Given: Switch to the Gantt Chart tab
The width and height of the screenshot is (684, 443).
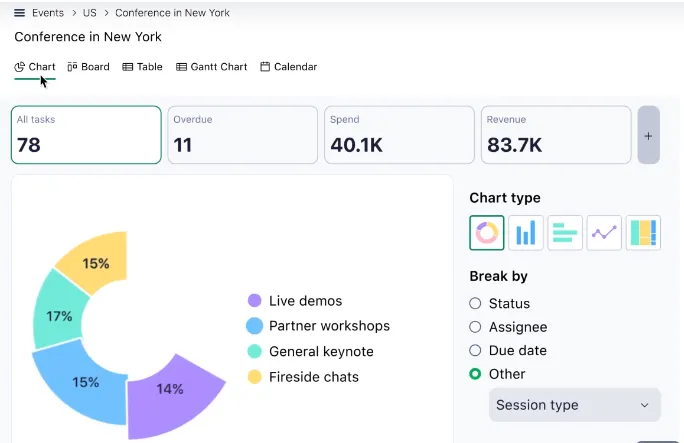Looking at the screenshot, I should (212, 67).
